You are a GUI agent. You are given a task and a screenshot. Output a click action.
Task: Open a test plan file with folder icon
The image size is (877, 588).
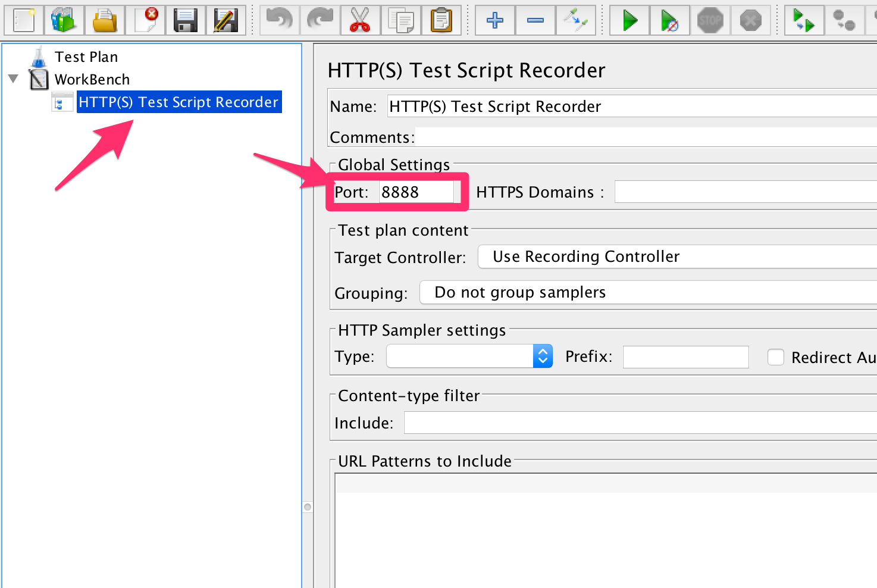[x=105, y=20]
